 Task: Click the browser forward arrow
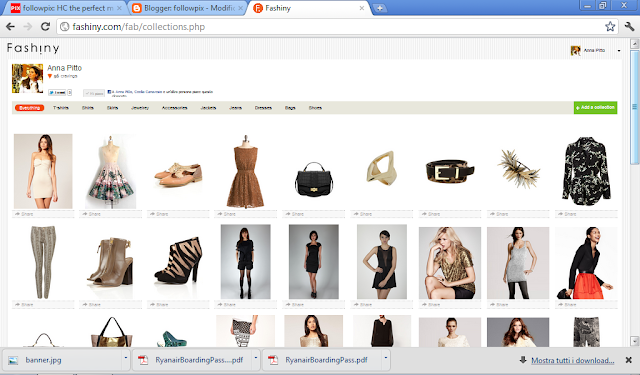pos(28,27)
